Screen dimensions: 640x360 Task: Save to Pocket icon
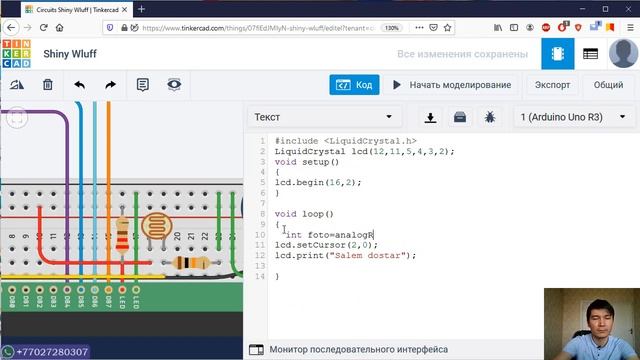coord(433,28)
